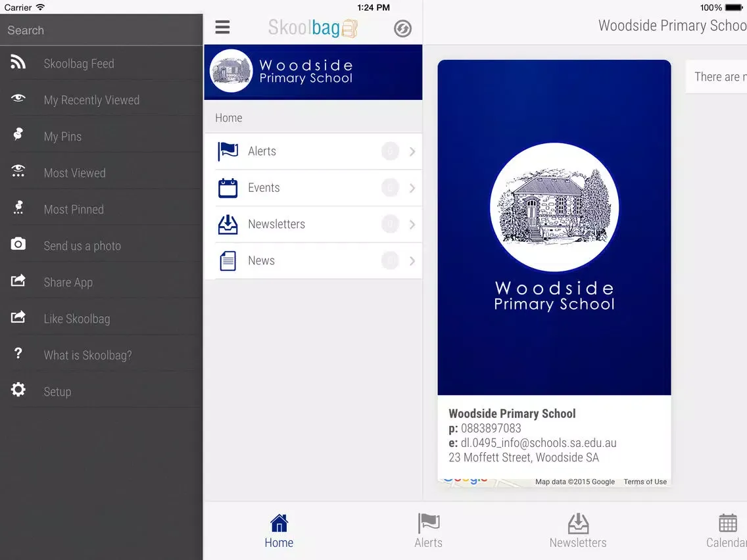
Task: Click the Skoolbag logo in header
Action: point(312,28)
